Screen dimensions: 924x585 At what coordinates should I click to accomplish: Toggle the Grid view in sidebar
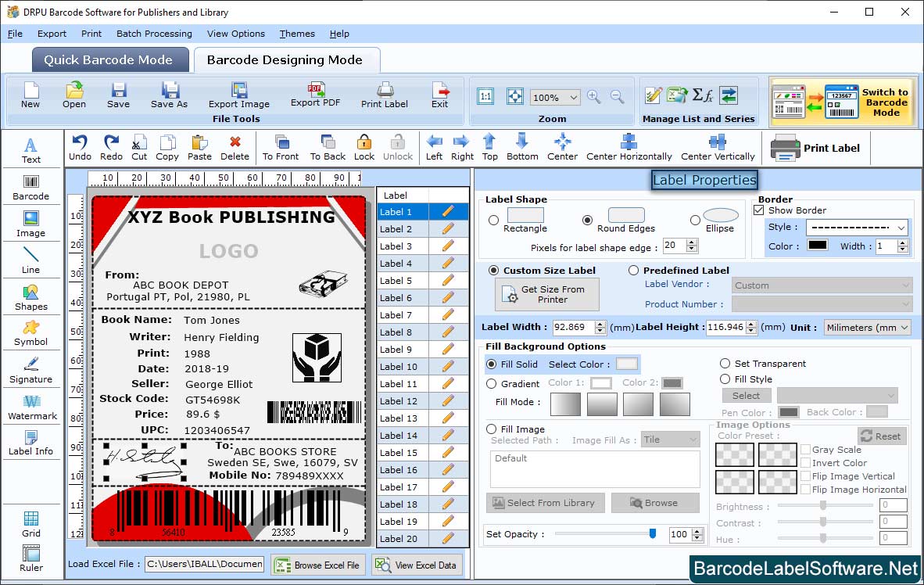pyautogui.click(x=31, y=524)
